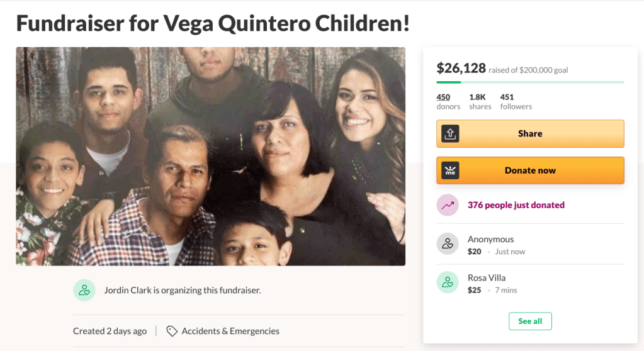Open the Accidents & Emergencies category

tap(230, 331)
